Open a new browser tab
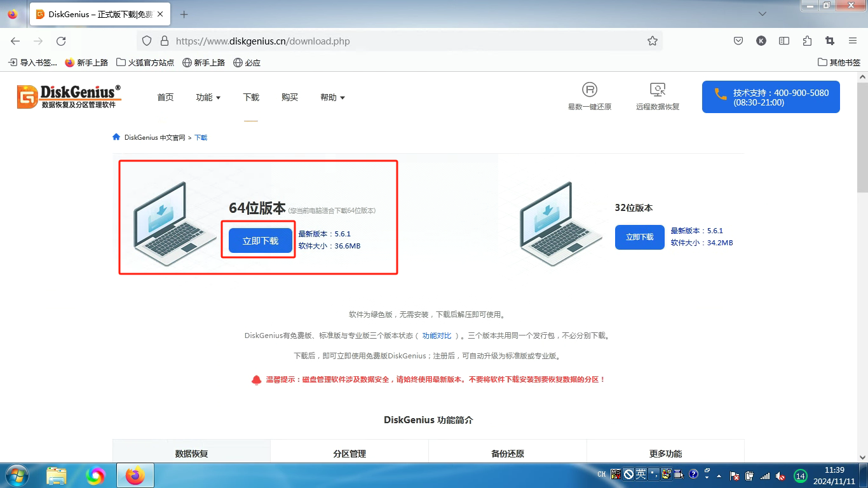 (x=184, y=14)
